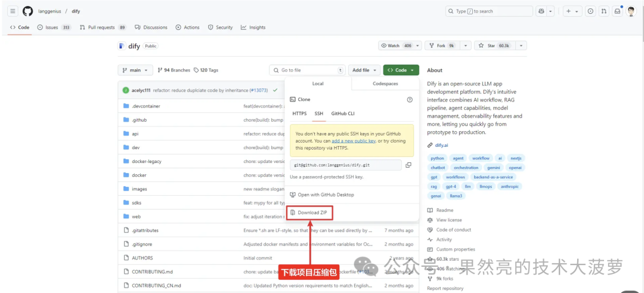Open the hamburger navigation menu
This screenshot has width=644, height=293.
13,11
